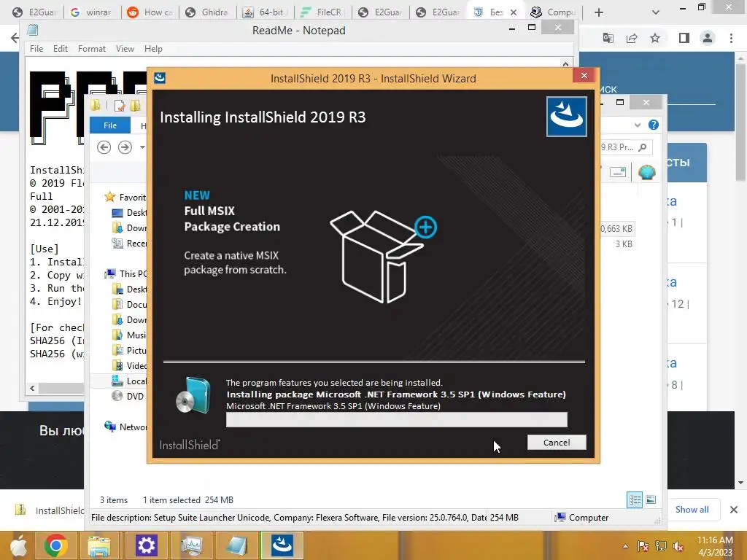This screenshot has width=747, height=560.
Task: Click the Explorer search magnifier icon
Action: point(643,147)
